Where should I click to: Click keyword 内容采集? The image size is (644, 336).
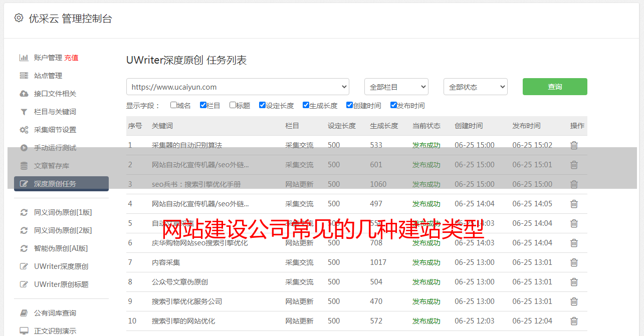click(166, 262)
